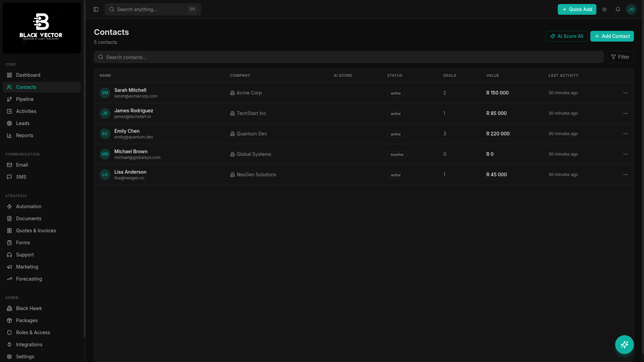Click the Forms clipboard icon
The width and height of the screenshot is (644, 362).
pos(9,243)
